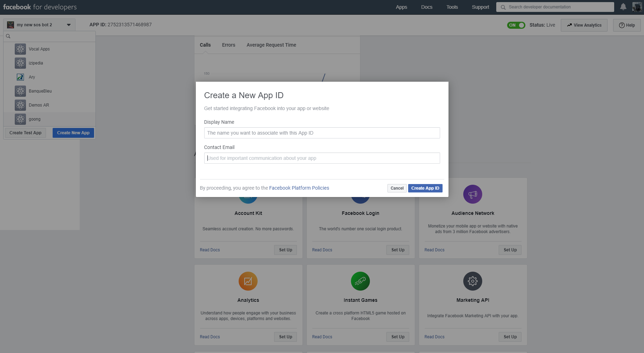Click the Marketing API gear icon

[x=473, y=281]
